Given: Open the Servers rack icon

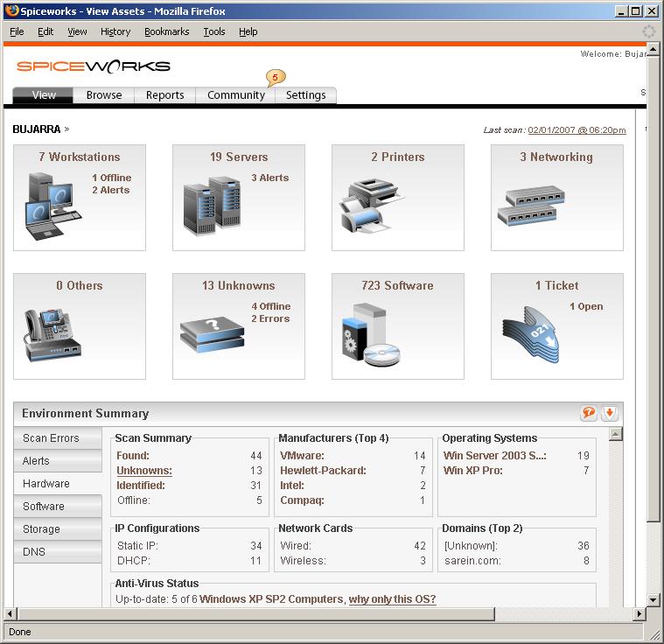Looking at the screenshot, I should point(213,205).
